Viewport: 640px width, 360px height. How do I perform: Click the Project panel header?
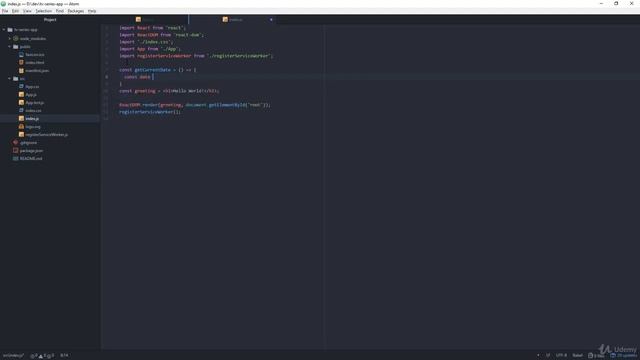pyautogui.click(x=50, y=20)
